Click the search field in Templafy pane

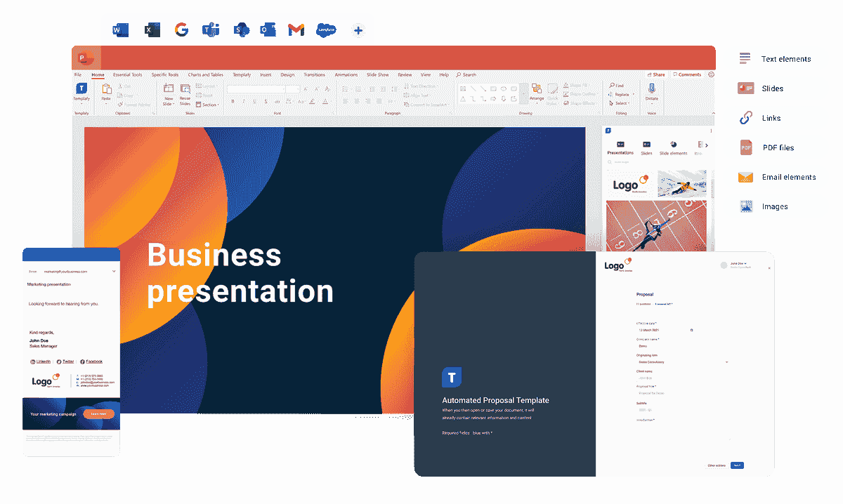[657, 161]
